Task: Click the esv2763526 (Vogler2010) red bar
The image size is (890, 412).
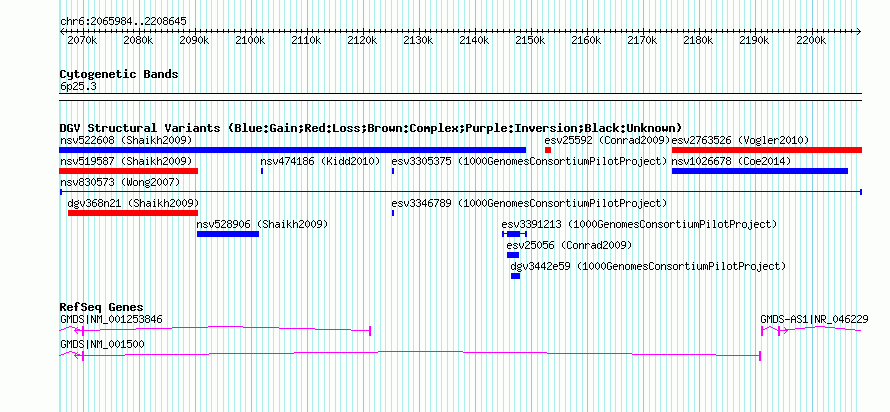Action: point(767,150)
